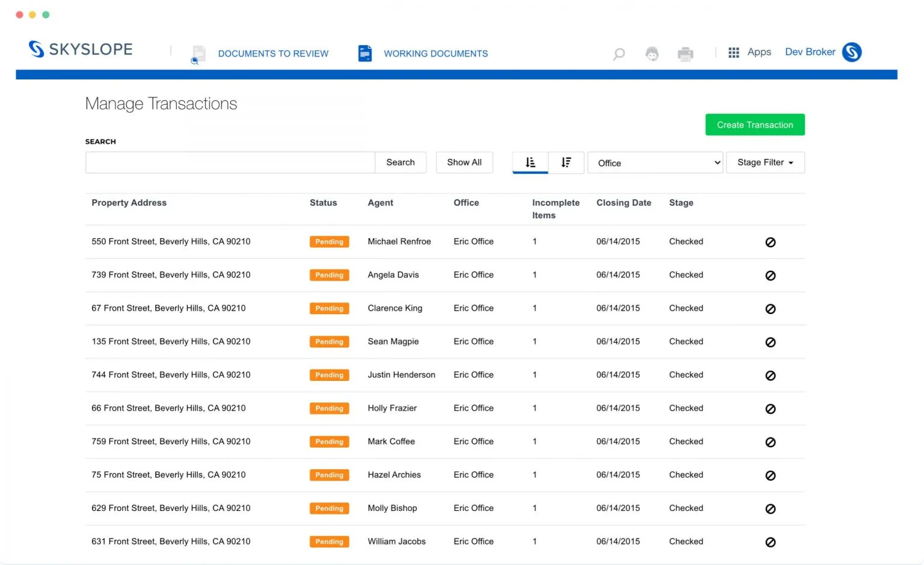Image resolution: width=924 pixels, height=565 pixels.
Task: Open the Apps grid icon
Action: [x=733, y=52]
